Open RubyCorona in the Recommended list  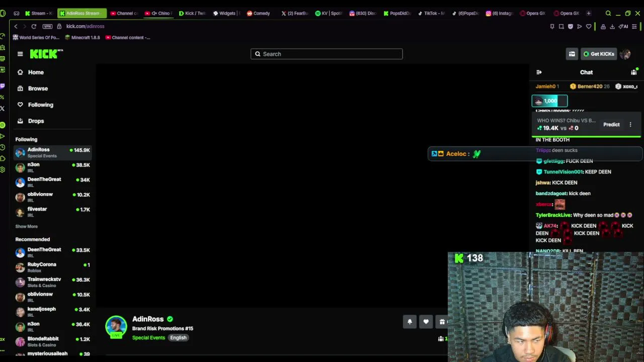[53, 267]
